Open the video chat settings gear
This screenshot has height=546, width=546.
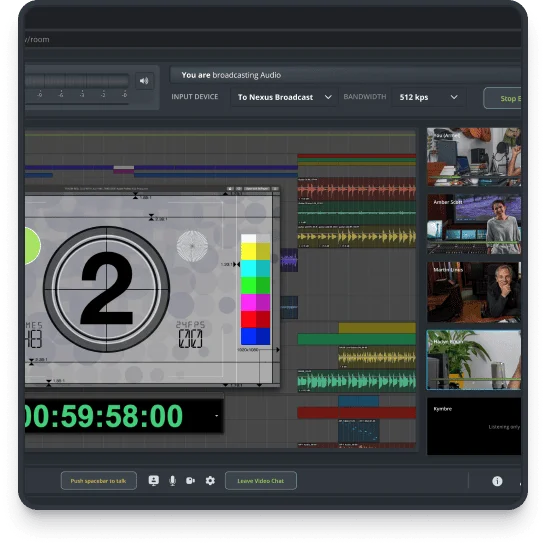pos(210,481)
